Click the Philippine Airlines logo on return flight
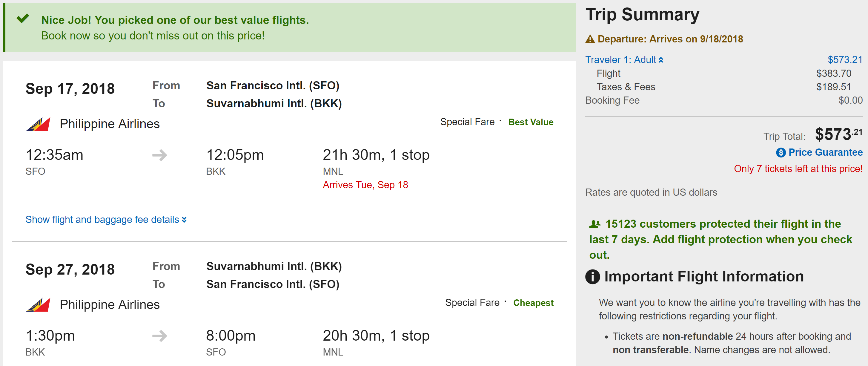The image size is (868, 366). point(39,305)
